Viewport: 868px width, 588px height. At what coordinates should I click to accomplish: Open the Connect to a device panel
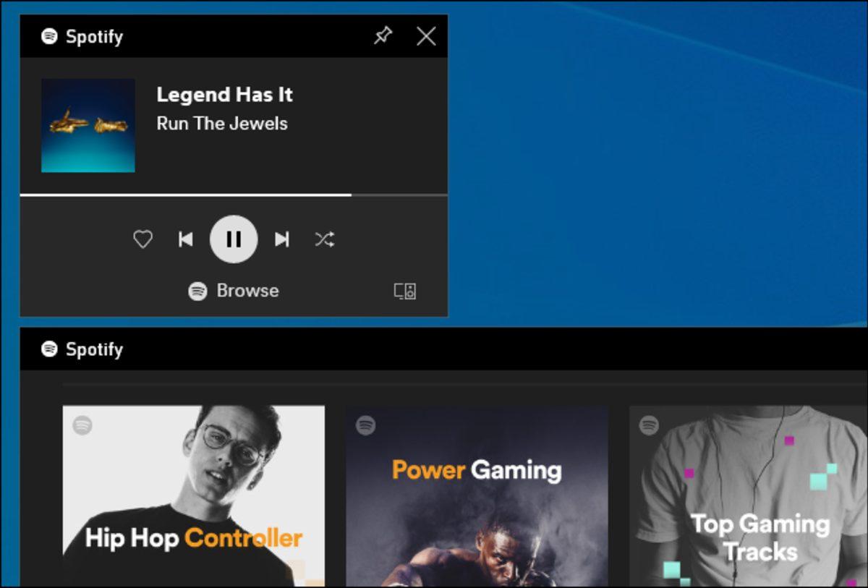click(x=407, y=291)
